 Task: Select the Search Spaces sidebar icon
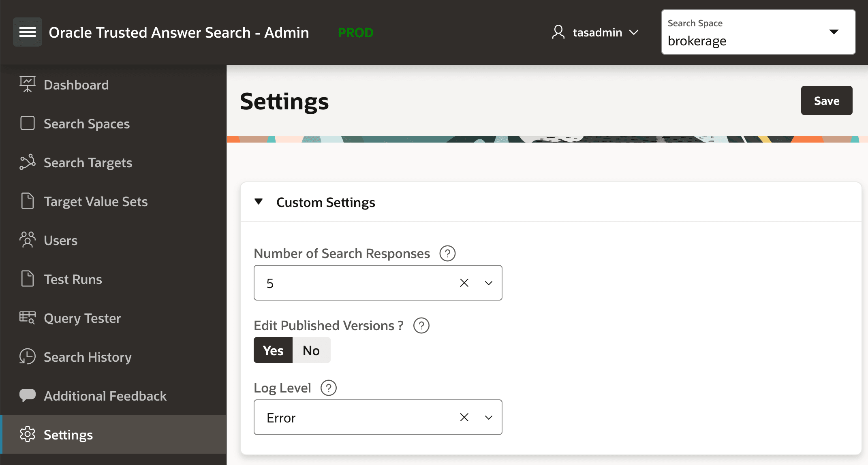click(27, 124)
